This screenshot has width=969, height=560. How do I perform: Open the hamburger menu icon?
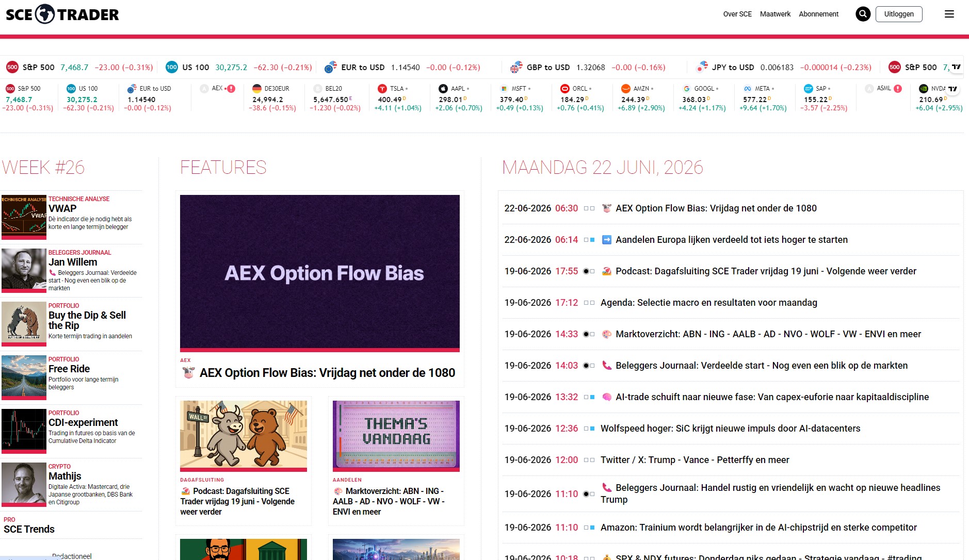(949, 14)
